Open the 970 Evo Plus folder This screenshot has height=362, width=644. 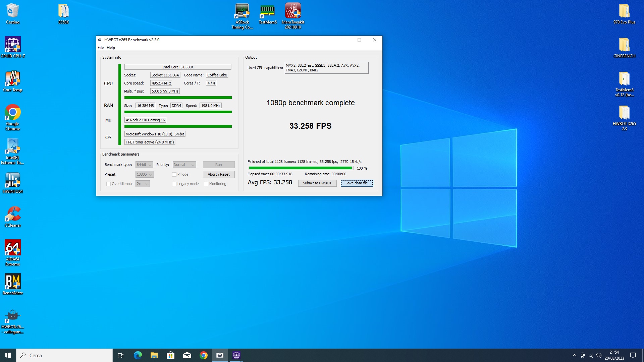tap(624, 13)
